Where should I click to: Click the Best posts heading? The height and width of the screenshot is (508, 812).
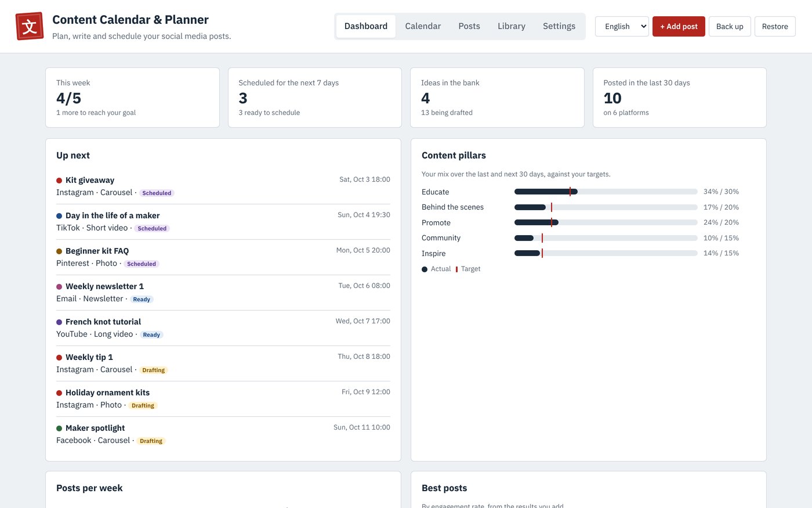tap(444, 488)
